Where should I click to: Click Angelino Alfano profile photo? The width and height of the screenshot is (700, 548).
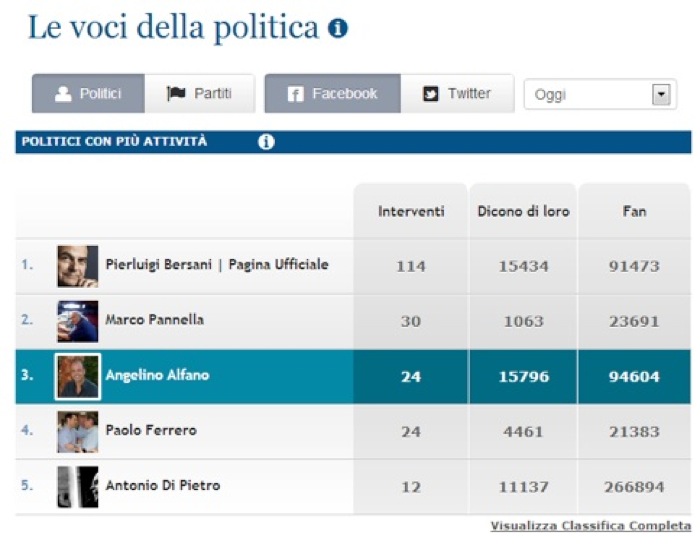[x=77, y=376]
